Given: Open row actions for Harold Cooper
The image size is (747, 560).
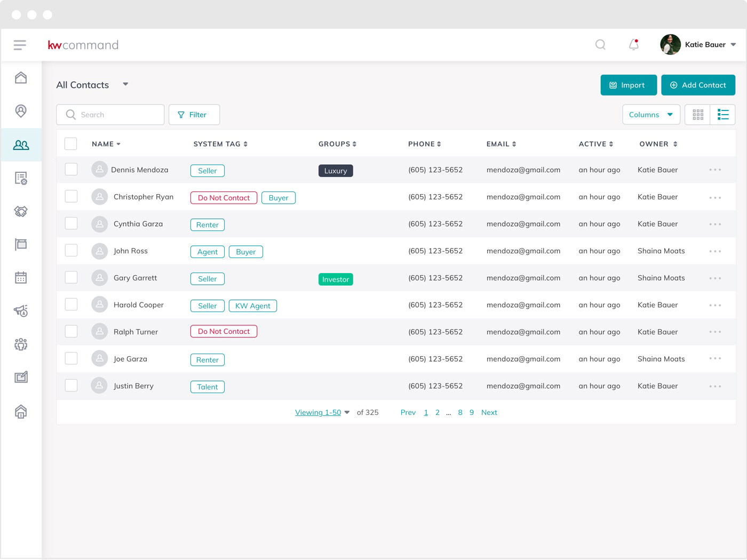Looking at the screenshot, I should click(715, 305).
